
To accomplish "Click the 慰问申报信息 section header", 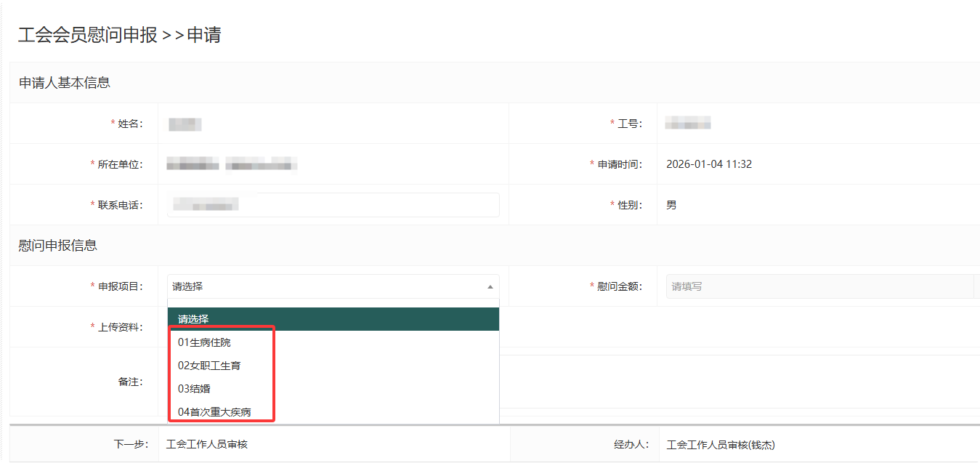I will 58,246.
